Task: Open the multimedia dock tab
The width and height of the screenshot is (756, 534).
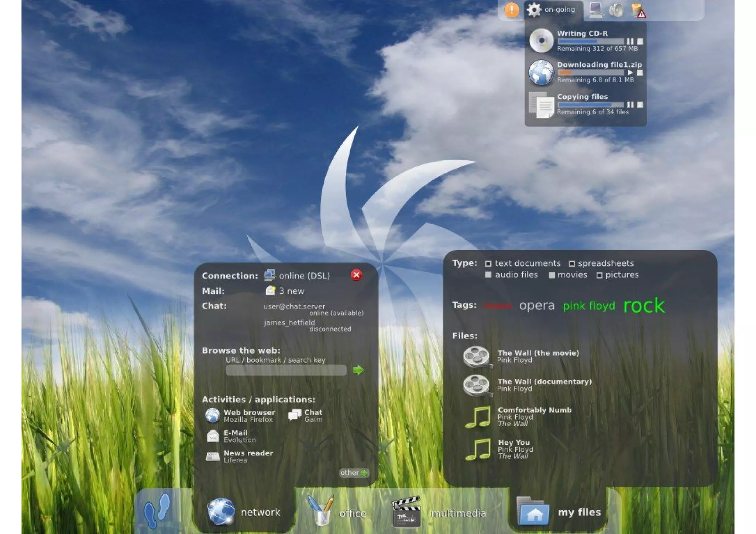Action: tap(439, 513)
